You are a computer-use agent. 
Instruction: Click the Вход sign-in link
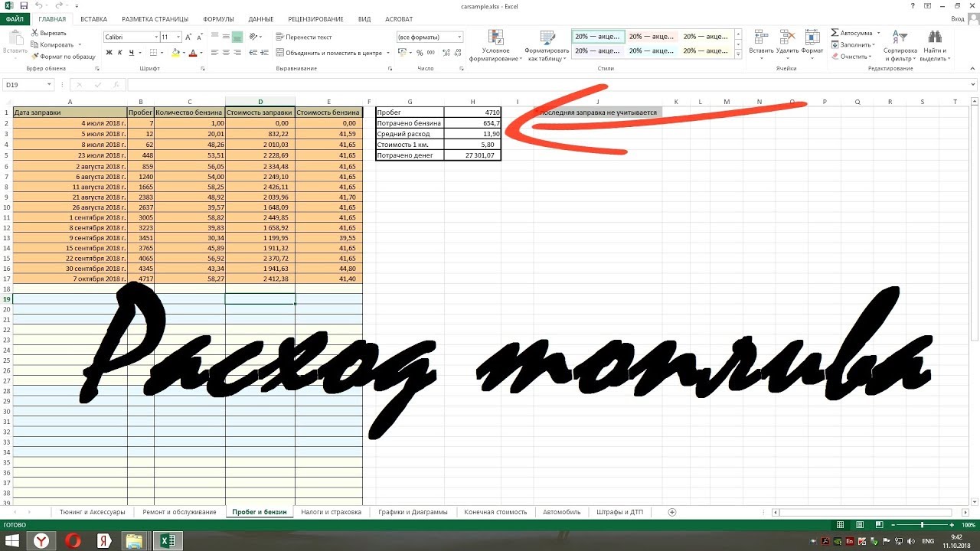click(957, 18)
